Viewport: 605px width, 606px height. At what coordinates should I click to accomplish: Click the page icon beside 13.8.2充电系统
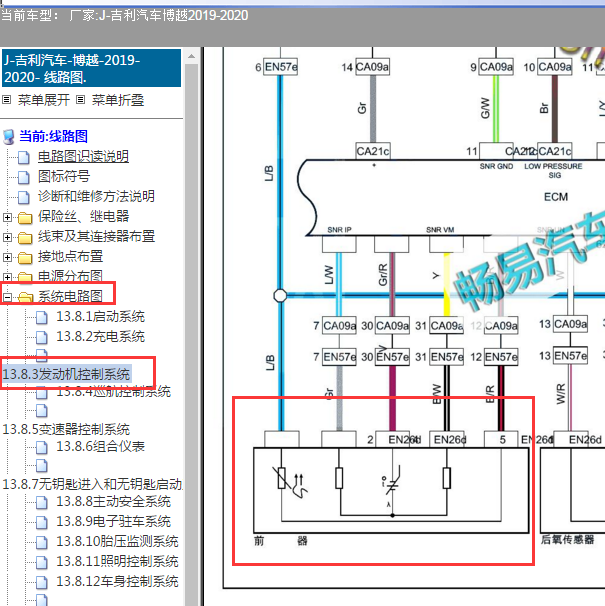tap(42, 338)
